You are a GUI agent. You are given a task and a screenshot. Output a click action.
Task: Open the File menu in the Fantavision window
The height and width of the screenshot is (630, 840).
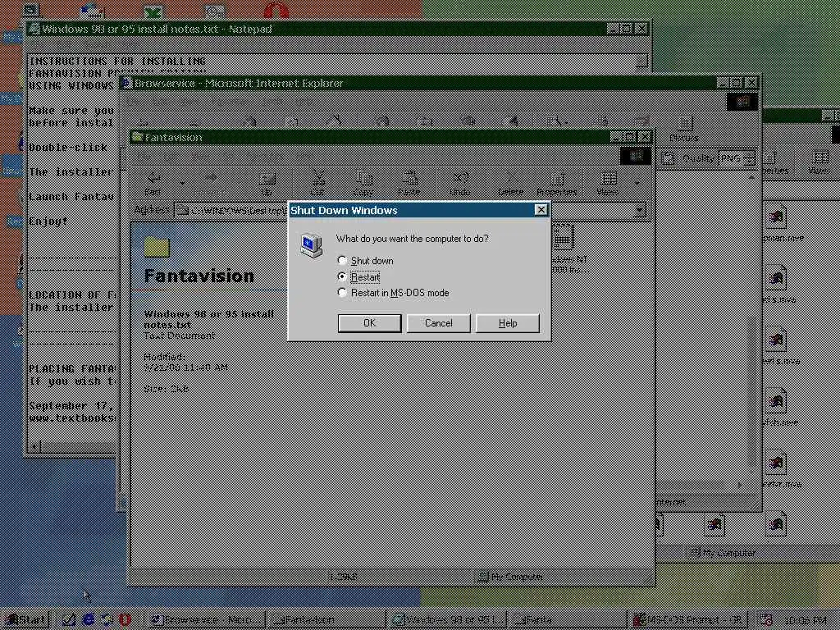click(144, 157)
